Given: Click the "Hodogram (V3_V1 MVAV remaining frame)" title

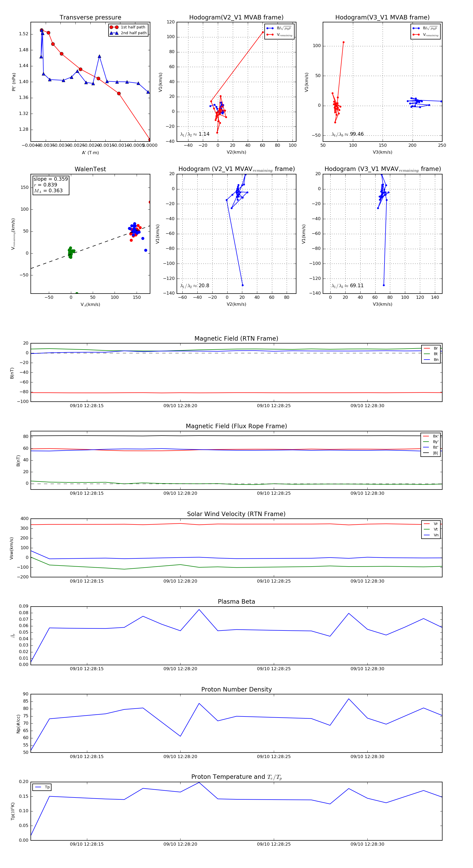Looking at the screenshot, I should pyautogui.click(x=382, y=169).
